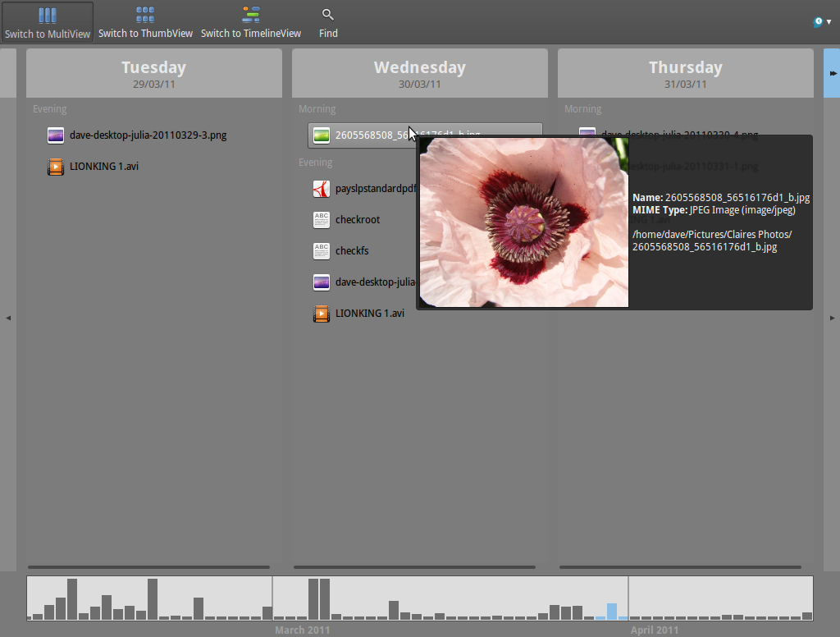Click the 2605568508 jpg image icon

(322, 135)
